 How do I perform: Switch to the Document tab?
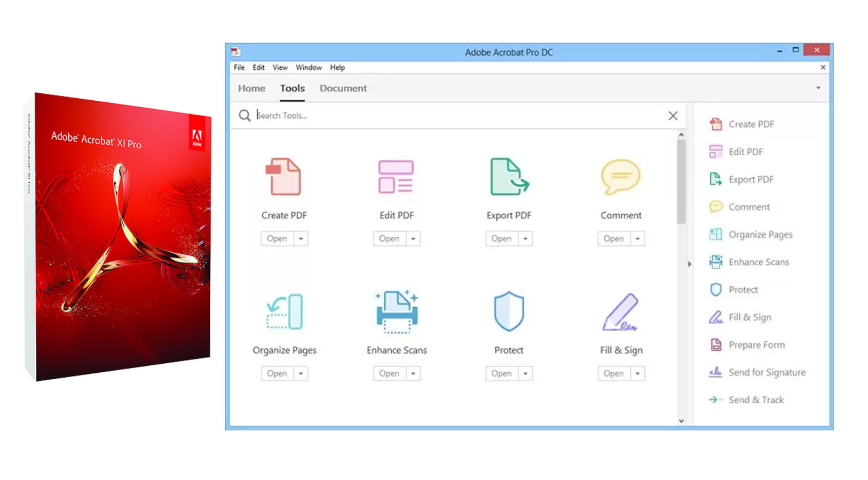343,88
